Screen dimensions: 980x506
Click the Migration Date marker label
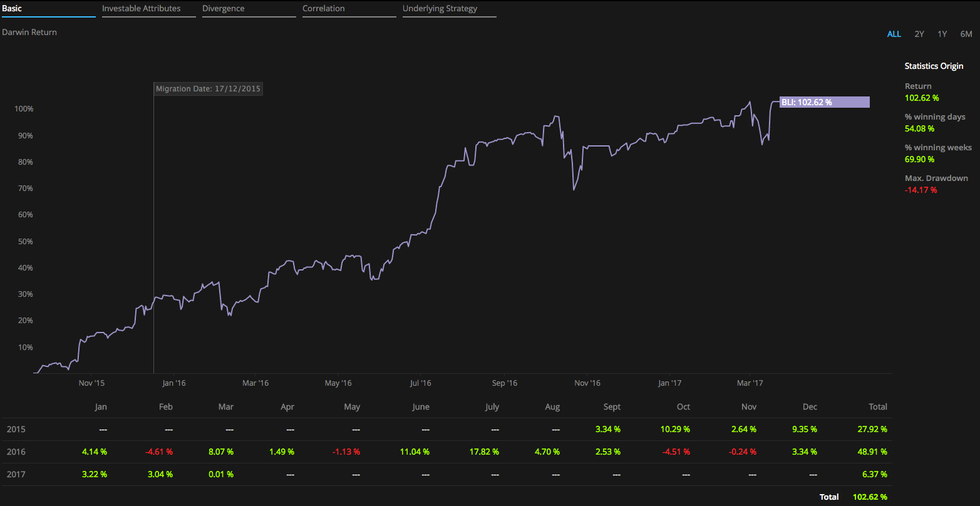click(x=208, y=89)
